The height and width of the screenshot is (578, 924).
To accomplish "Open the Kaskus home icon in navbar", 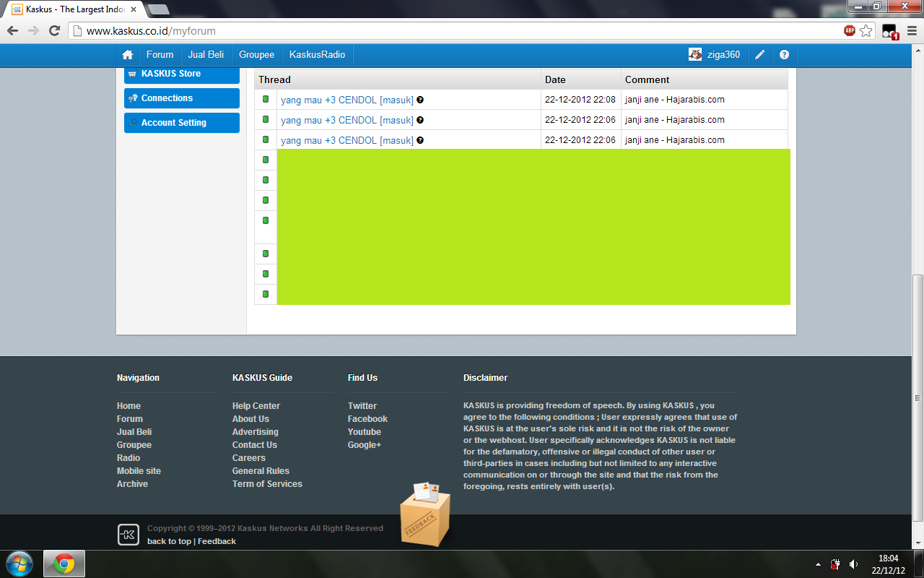I will [x=128, y=55].
